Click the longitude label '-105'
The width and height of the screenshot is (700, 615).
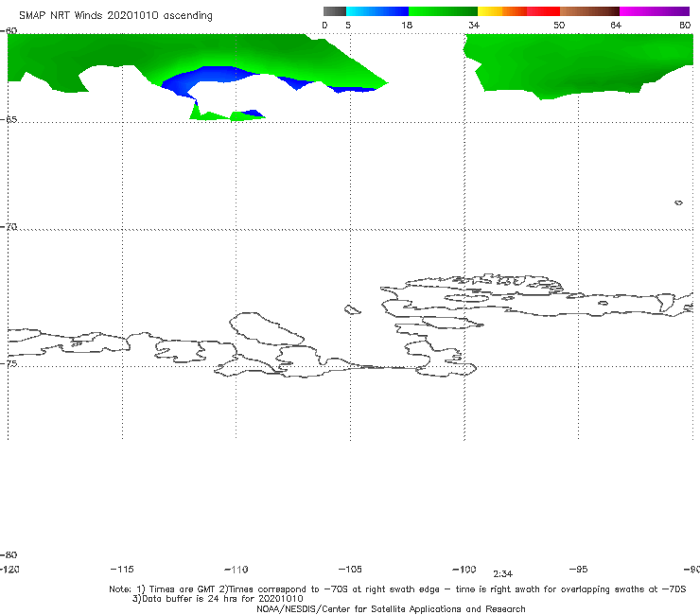tap(350, 569)
